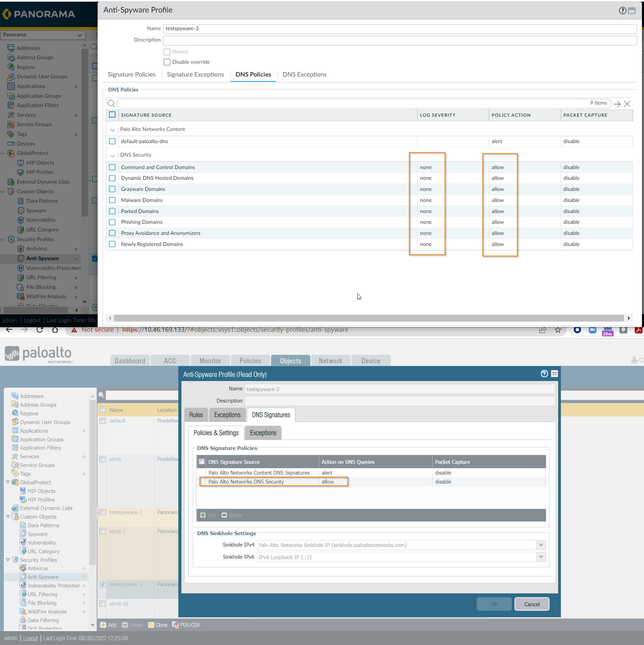The image size is (644, 645).
Task: Collapse the DNS Security group
Action: [x=112, y=155]
